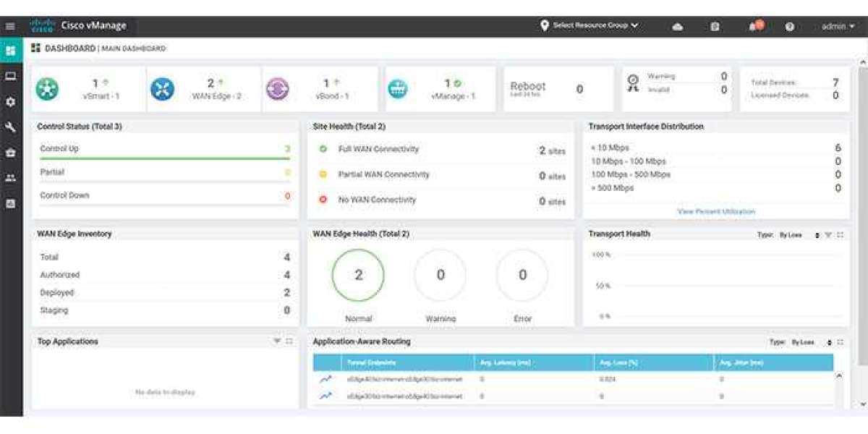The height and width of the screenshot is (434, 868).
Task: Open the Monitor sidebar icon
Action: (x=10, y=76)
